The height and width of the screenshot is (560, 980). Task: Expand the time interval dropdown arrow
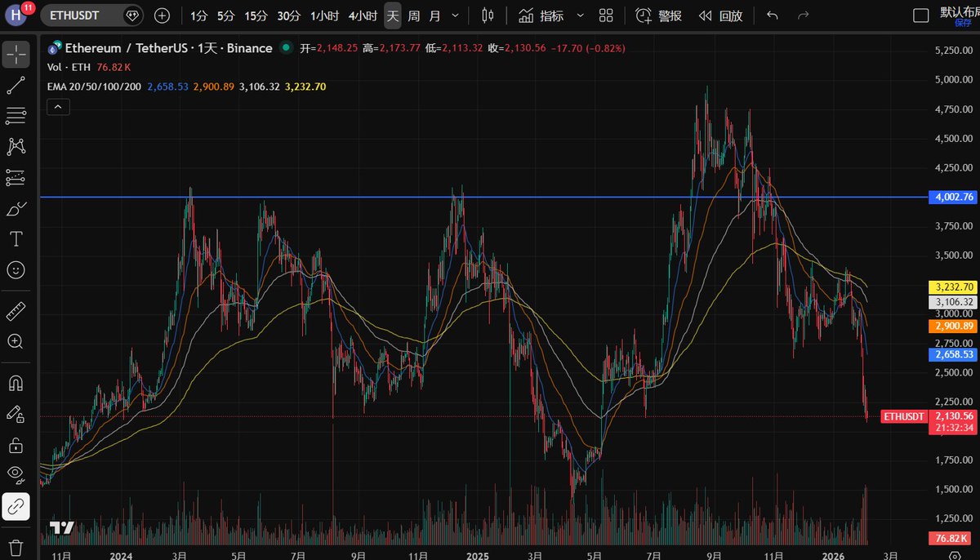click(x=455, y=16)
